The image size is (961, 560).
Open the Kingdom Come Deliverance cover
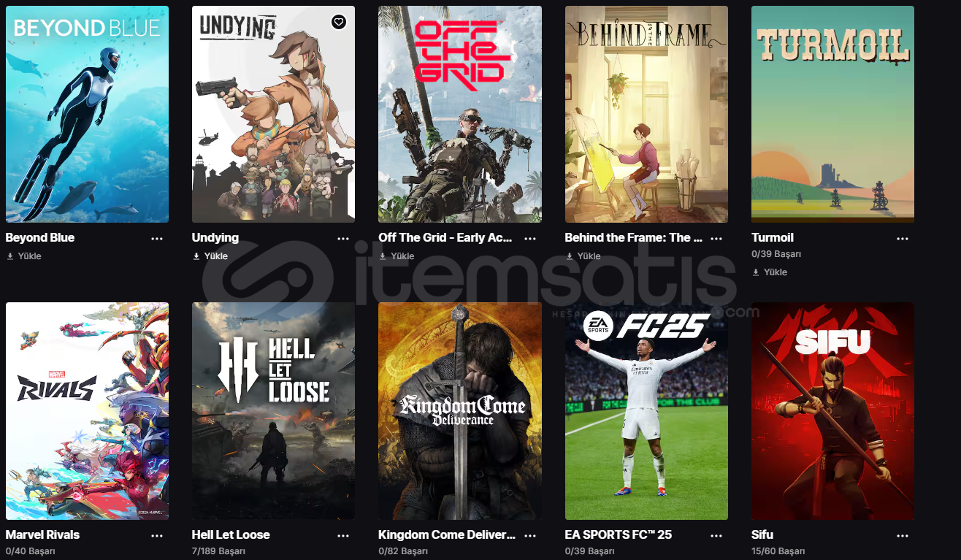click(460, 411)
